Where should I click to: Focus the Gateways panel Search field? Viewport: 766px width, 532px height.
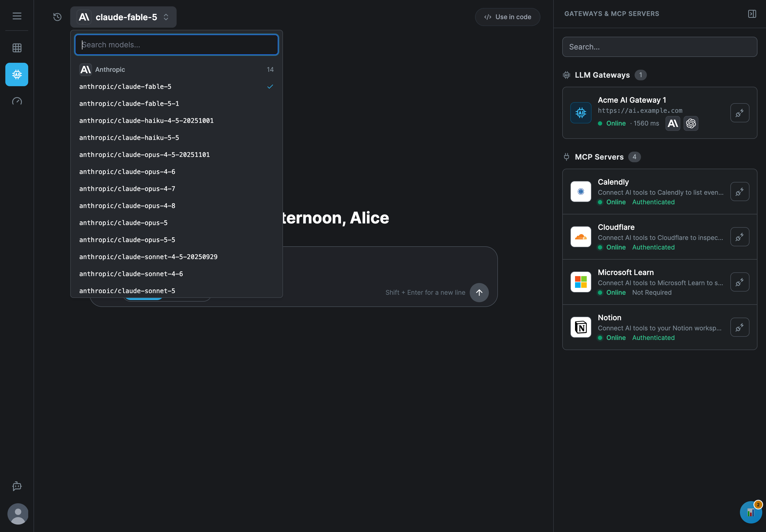click(x=659, y=47)
